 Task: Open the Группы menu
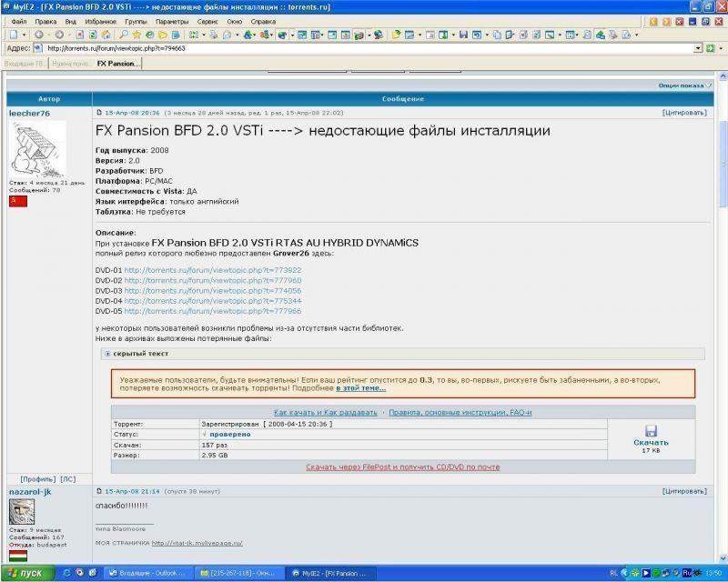(x=136, y=21)
